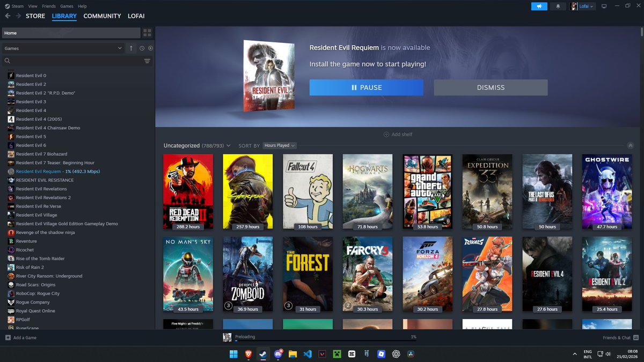Open Red Dead Redemption II cover
The width and height of the screenshot is (644, 362).
(x=188, y=191)
